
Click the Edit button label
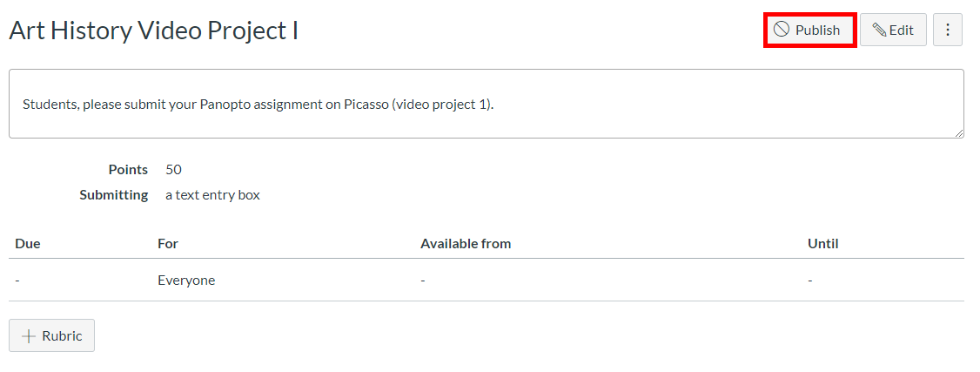902,30
